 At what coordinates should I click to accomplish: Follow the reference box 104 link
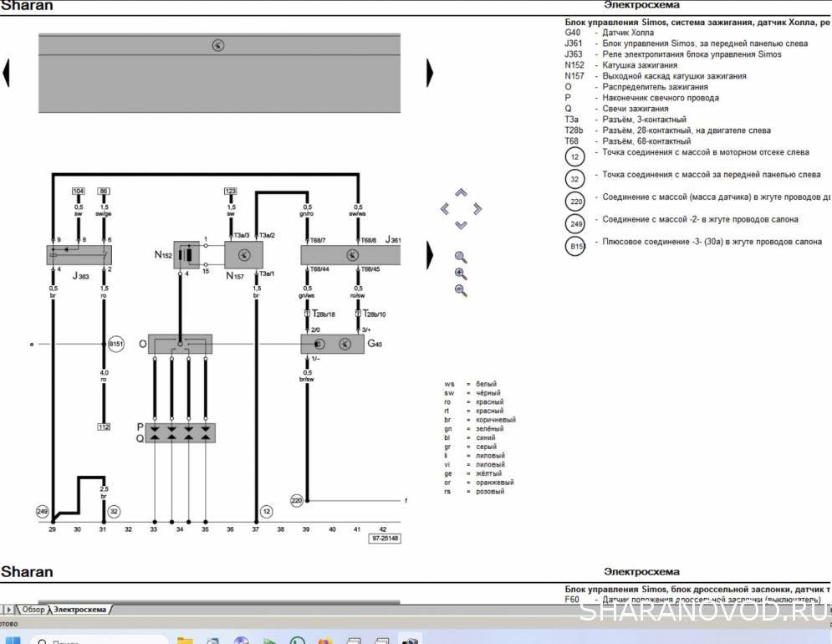pyautogui.click(x=79, y=192)
